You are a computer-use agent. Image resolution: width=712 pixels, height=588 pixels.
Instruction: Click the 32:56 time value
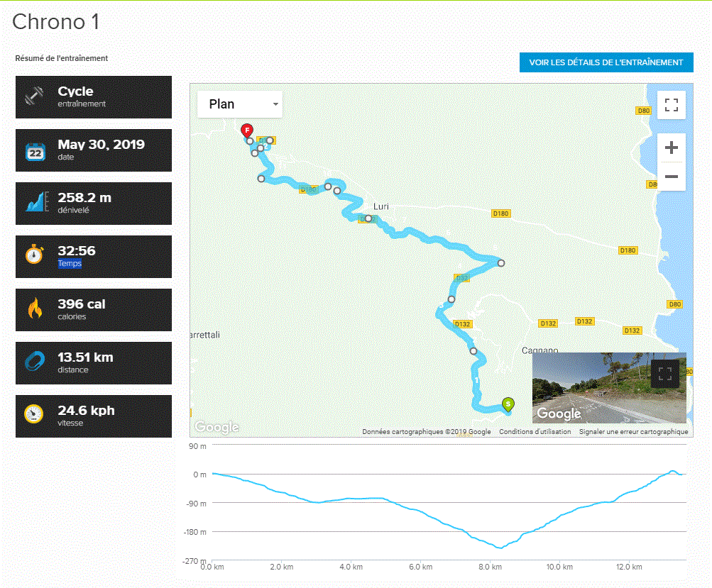[76, 251]
